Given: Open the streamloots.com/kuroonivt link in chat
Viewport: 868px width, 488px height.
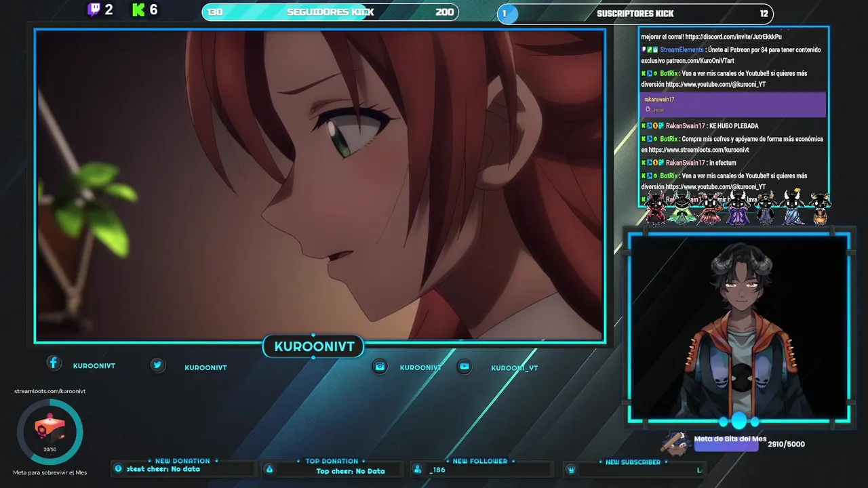Looking at the screenshot, I should click(699, 150).
